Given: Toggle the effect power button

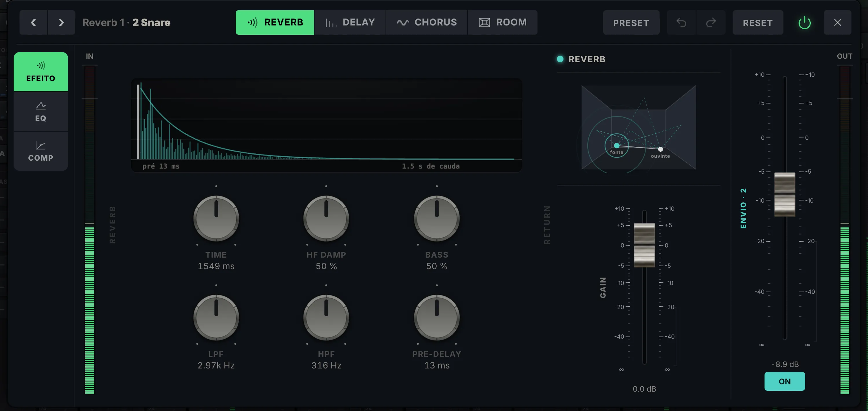Looking at the screenshot, I should 804,23.
